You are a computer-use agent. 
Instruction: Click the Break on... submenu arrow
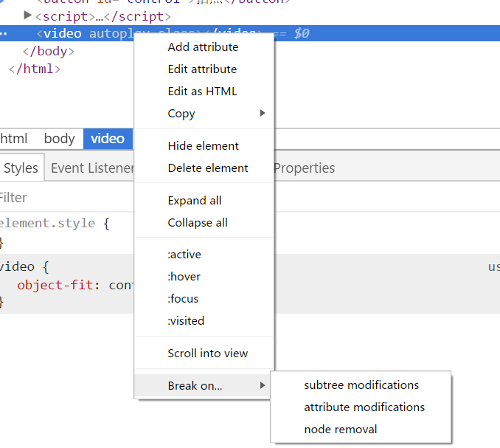262,385
